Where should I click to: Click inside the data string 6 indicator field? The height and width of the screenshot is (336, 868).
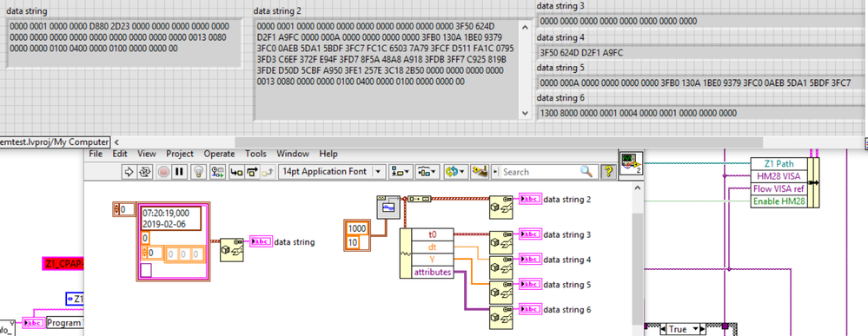coord(701,112)
